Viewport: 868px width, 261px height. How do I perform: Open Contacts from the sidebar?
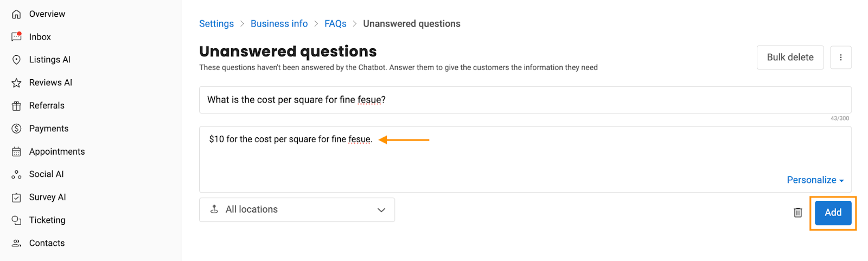click(47, 243)
